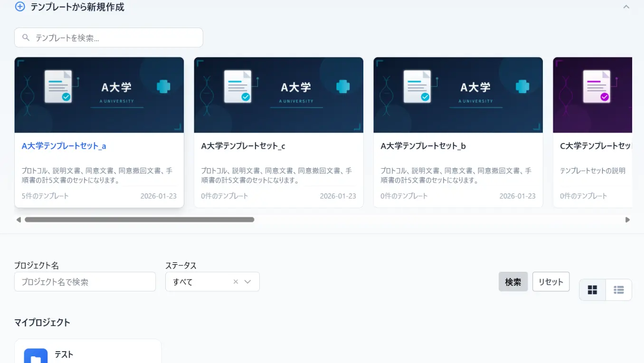The image size is (644, 363).
Task: Click the document icon on A大学テンプレートセット_c banner
Action: [x=237, y=86]
